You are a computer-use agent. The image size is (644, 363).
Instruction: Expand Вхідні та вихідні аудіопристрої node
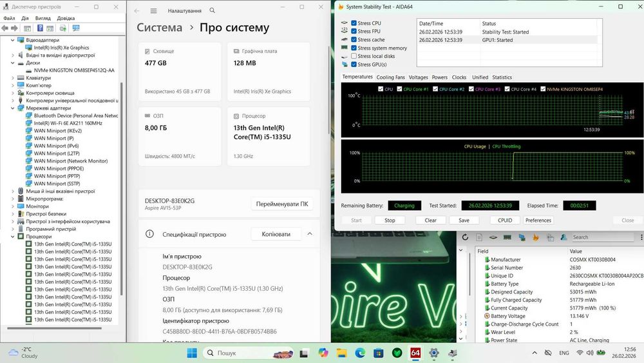tap(12, 55)
